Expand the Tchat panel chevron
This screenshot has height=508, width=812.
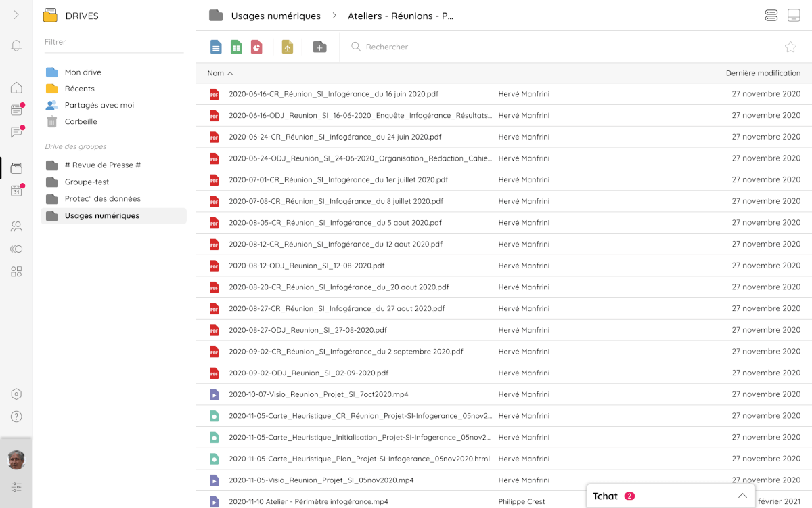(742, 496)
